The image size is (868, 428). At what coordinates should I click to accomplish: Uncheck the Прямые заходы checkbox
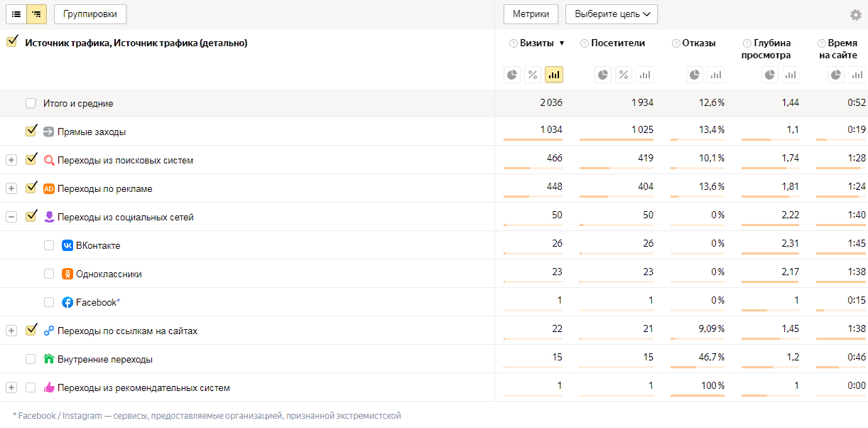(31, 132)
